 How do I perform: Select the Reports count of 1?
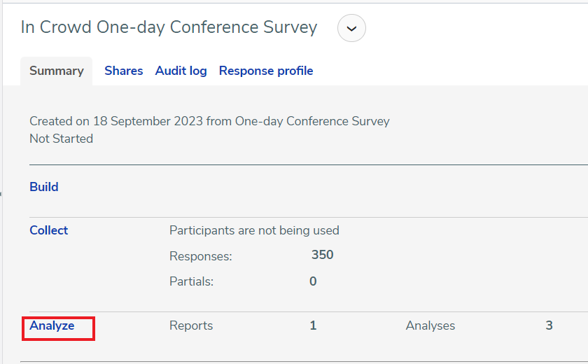(x=313, y=325)
